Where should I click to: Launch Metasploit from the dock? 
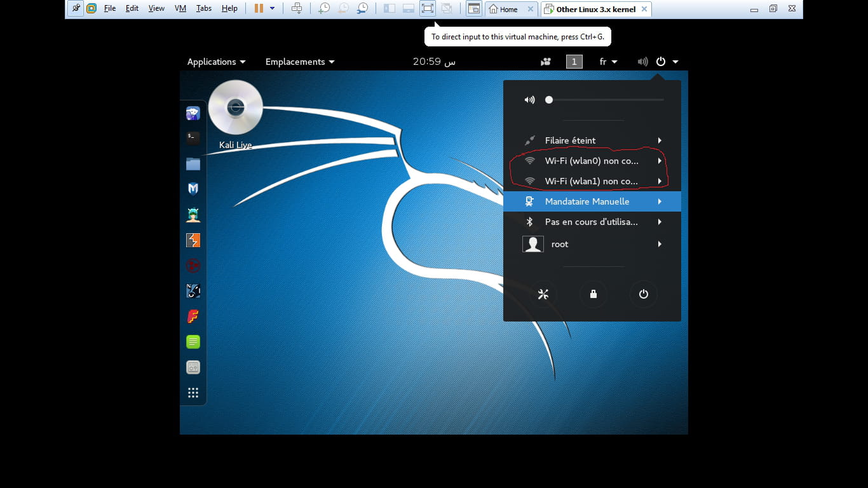(x=193, y=189)
